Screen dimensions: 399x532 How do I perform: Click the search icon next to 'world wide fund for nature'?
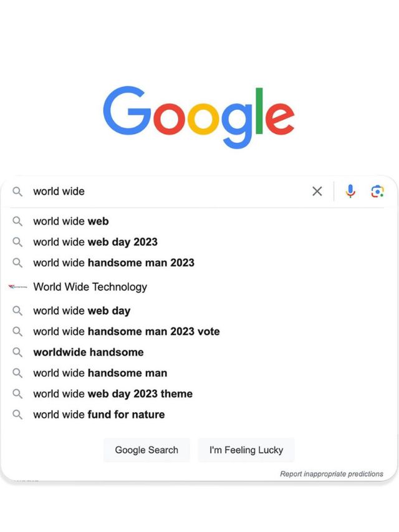pos(18,414)
